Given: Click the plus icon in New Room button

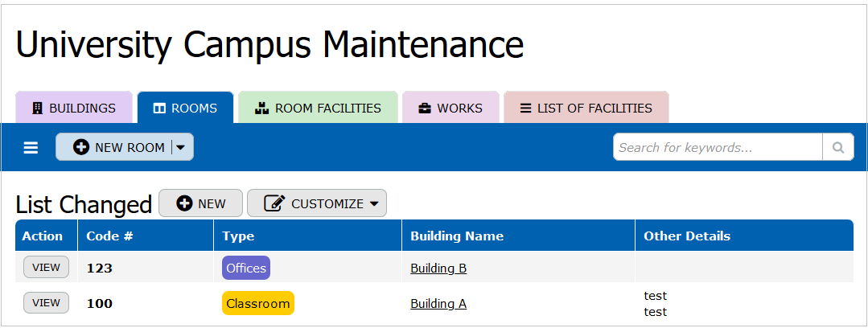Looking at the screenshot, I should pyautogui.click(x=81, y=147).
